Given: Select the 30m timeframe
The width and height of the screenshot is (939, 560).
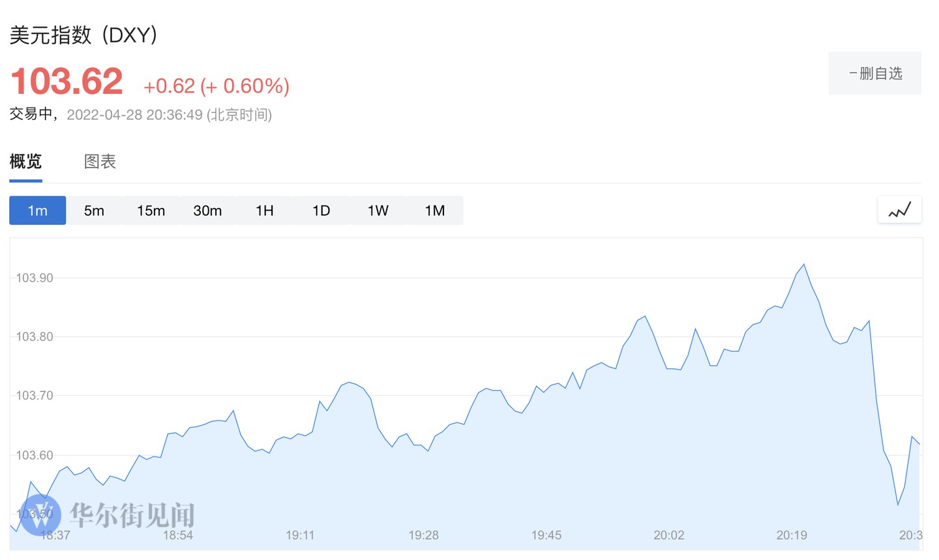Looking at the screenshot, I should point(207,211).
